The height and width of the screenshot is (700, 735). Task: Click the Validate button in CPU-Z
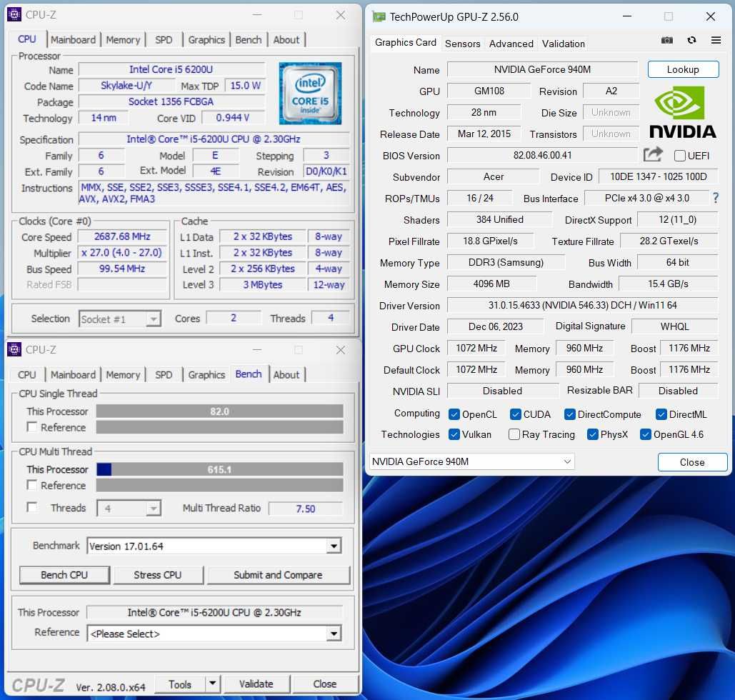(x=256, y=684)
